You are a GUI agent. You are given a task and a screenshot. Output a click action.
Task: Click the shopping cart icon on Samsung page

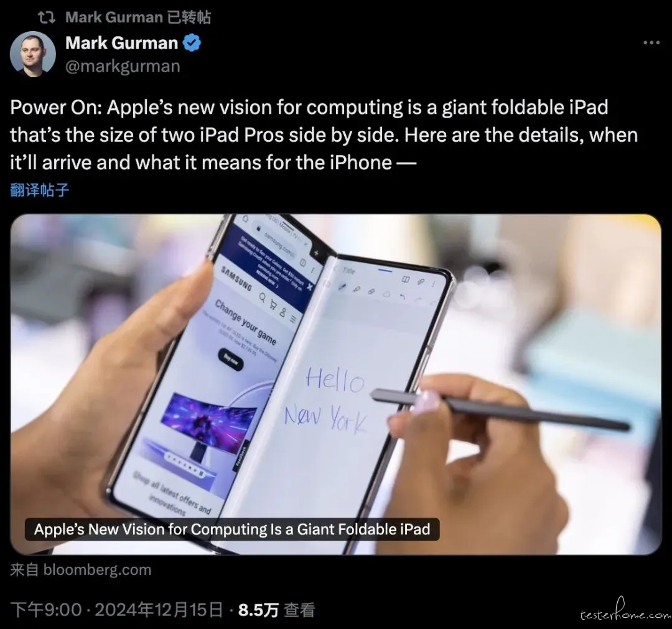273,304
